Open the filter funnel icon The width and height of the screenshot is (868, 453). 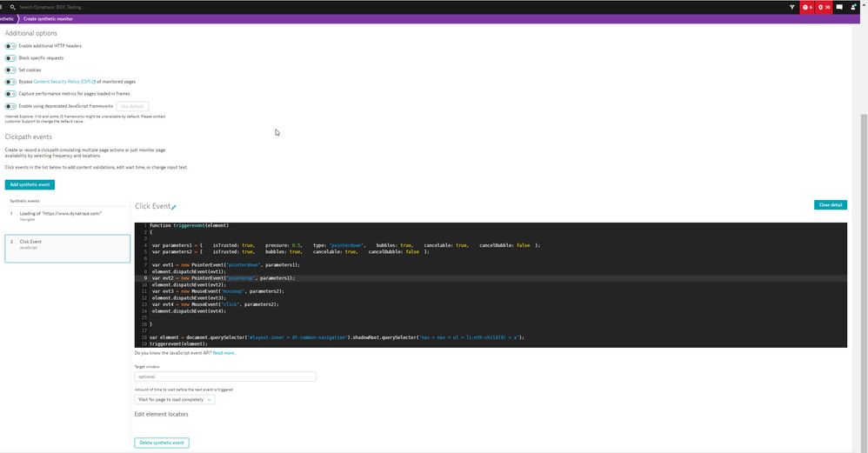(x=791, y=7)
